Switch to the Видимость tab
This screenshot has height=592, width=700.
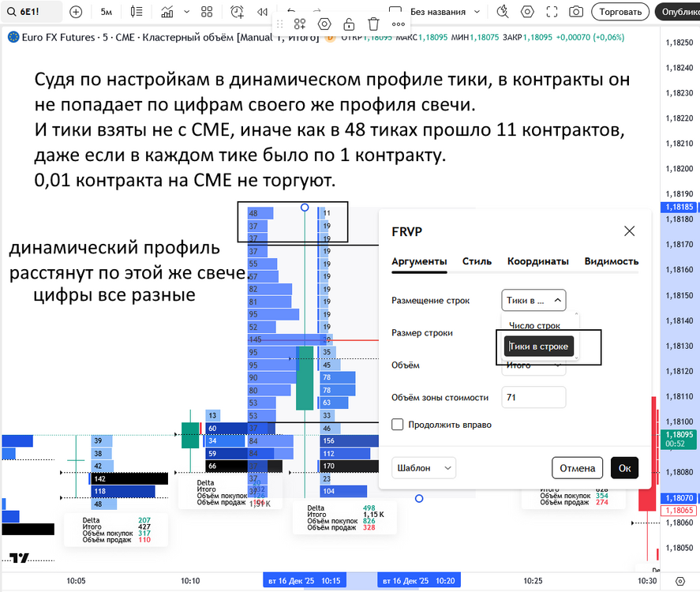pyautogui.click(x=611, y=261)
